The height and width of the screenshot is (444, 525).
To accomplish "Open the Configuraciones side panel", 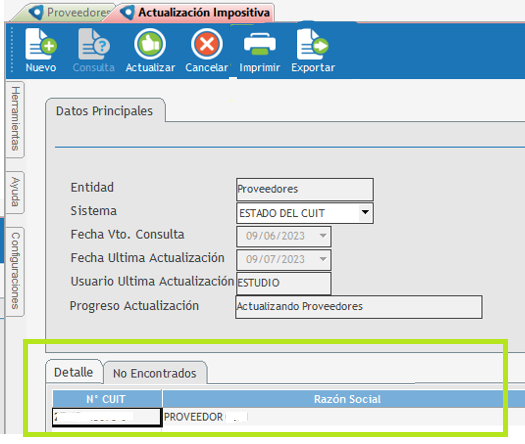I will pyautogui.click(x=15, y=271).
